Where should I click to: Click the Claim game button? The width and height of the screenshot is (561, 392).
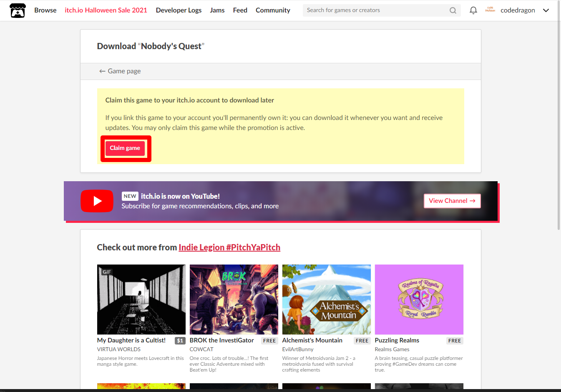[x=125, y=148]
